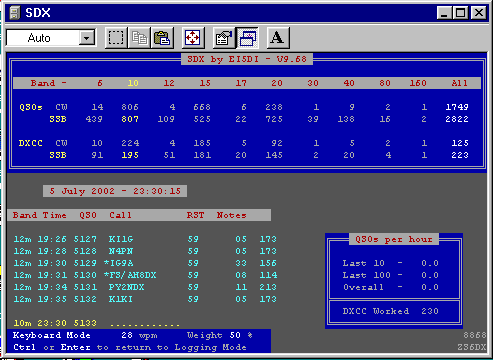This screenshot has height=360, width=493.
Task: Click the log entry for PY2NDX
Action: 145,287
